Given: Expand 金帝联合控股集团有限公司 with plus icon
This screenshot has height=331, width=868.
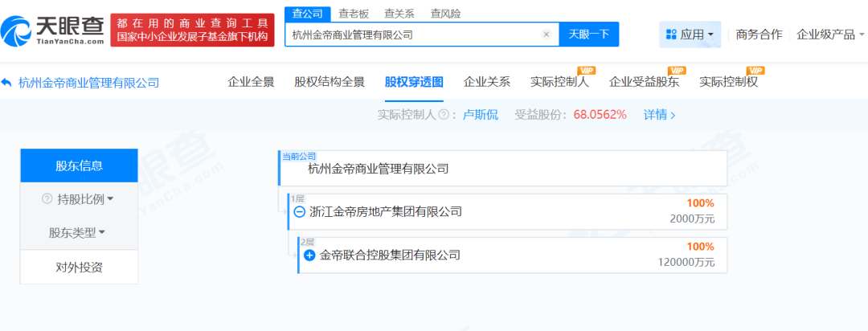Looking at the screenshot, I should coord(309,255).
